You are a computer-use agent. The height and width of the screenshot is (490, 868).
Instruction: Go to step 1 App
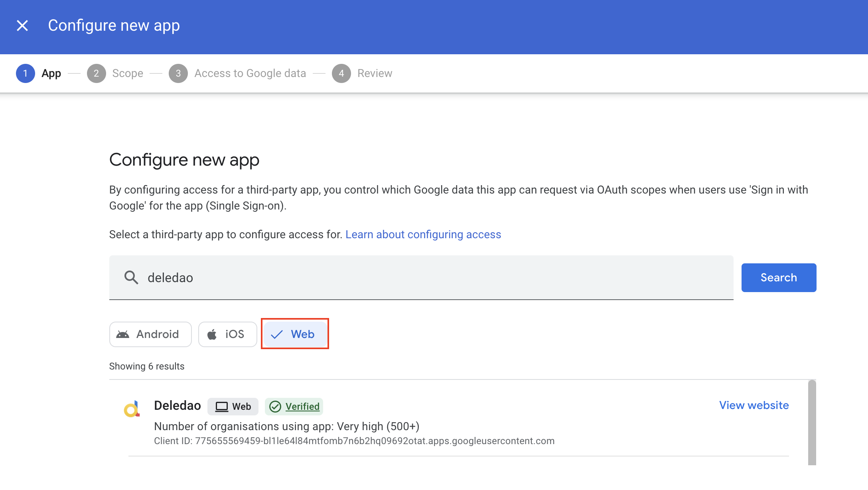click(x=39, y=73)
